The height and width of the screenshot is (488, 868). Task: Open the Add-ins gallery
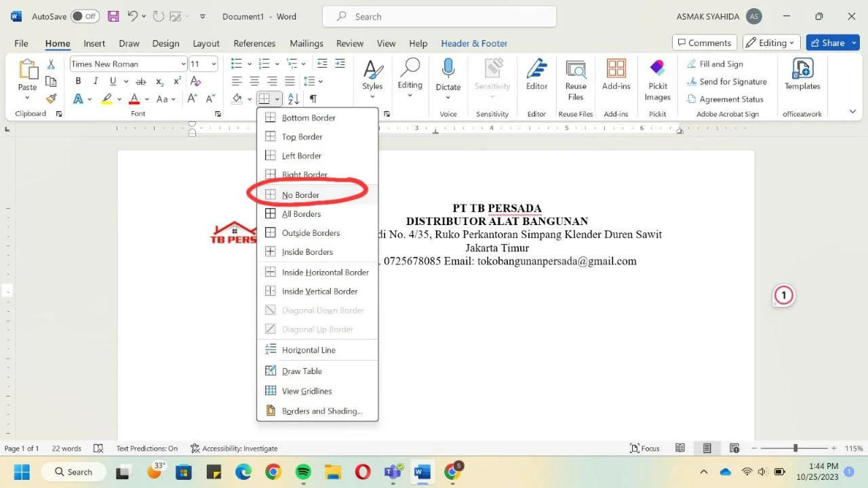616,75
